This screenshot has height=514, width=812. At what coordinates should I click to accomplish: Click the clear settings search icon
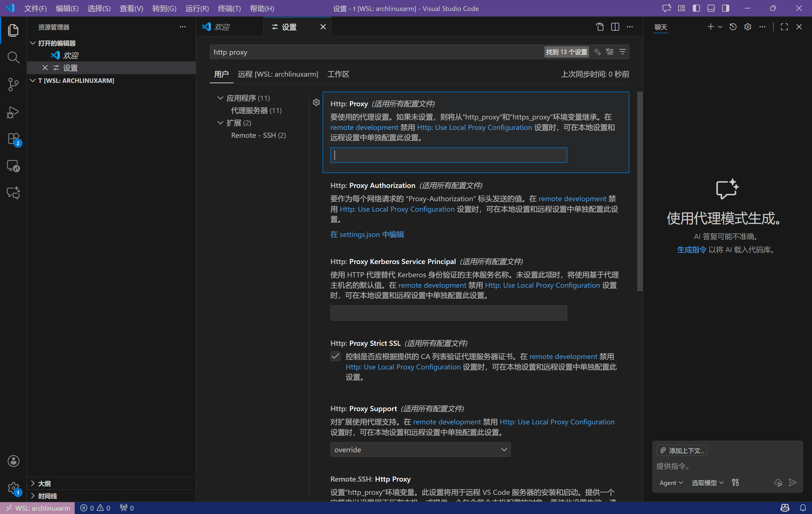[609, 52]
